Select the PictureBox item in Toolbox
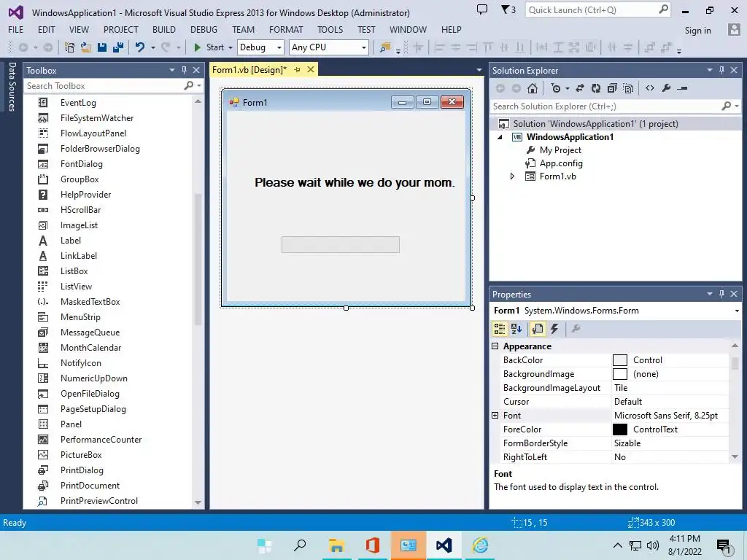 [x=81, y=455]
